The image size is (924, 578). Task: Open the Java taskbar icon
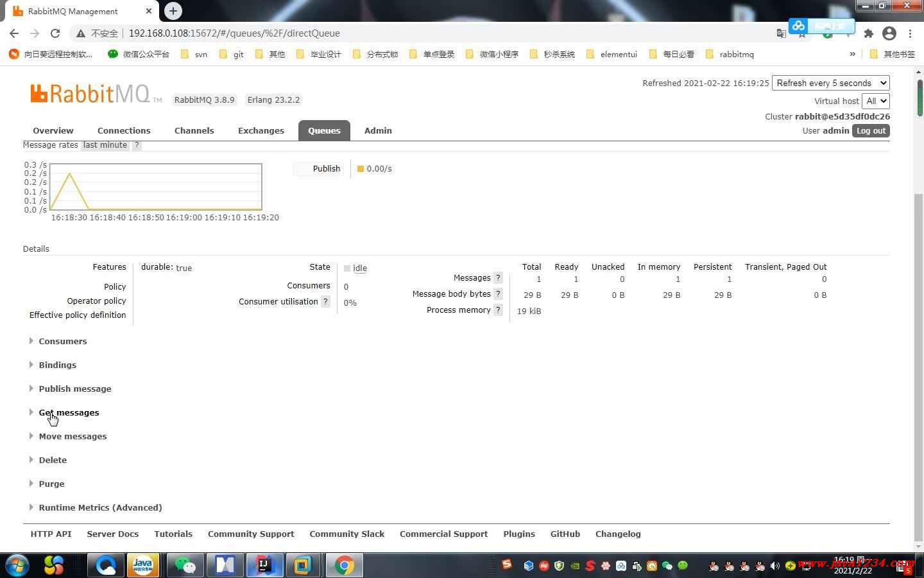point(142,565)
